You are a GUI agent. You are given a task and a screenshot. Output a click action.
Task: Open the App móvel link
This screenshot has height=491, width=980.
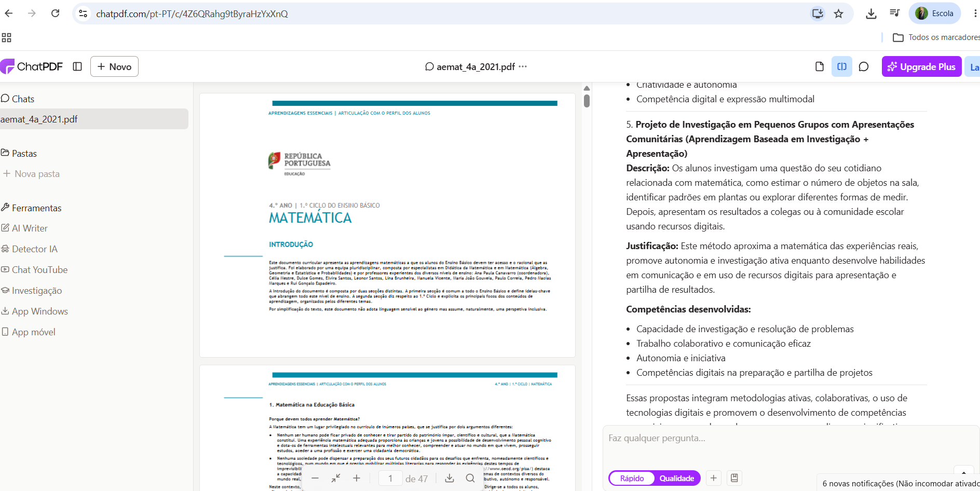[x=28, y=332]
